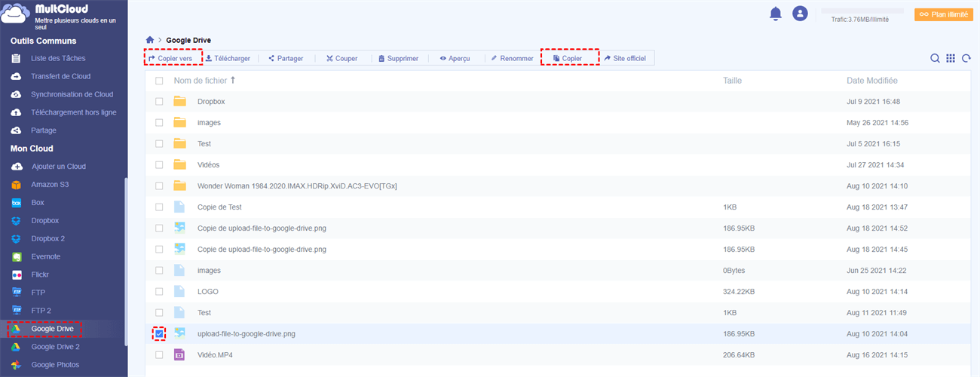Select Flickr cloud
The width and height of the screenshot is (980, 377).
[x=41, y=274]
